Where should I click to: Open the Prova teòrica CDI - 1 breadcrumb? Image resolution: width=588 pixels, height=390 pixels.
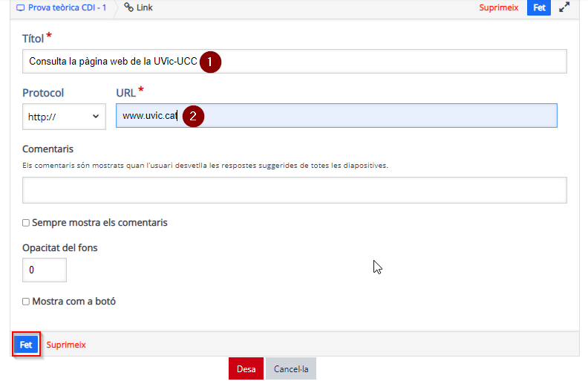tap(67, 7)
